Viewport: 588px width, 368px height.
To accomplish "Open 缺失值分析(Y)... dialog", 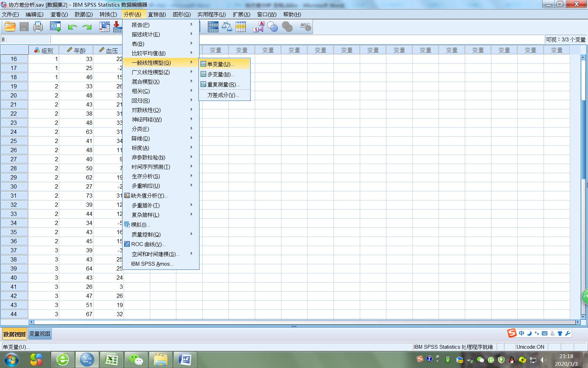I will pyautogui.click(x=161, y=196).
